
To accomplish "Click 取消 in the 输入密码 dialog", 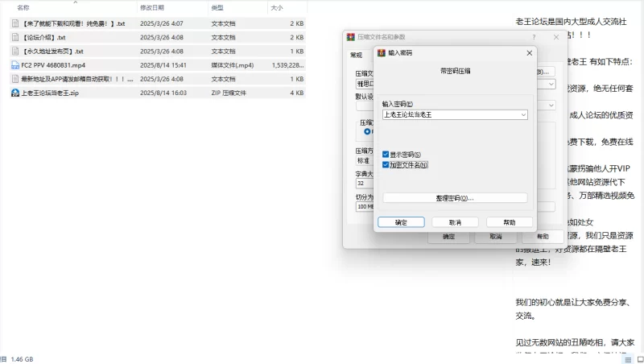I will (x=455, y=222).
